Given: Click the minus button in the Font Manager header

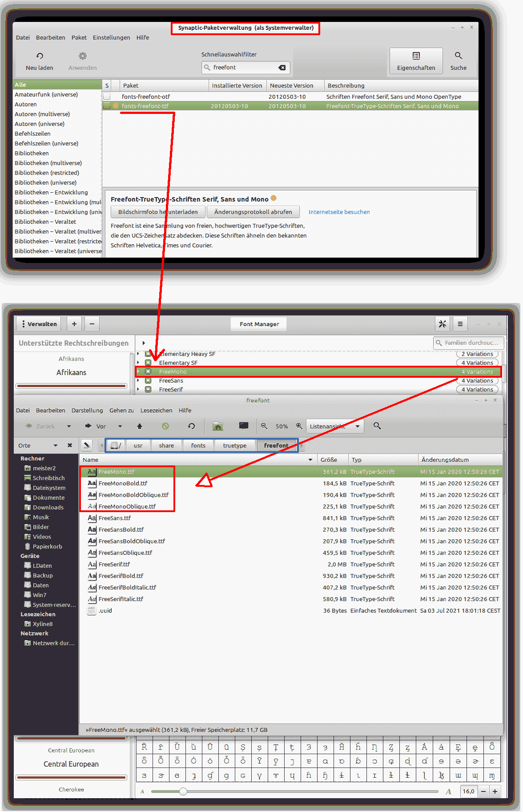Looking at the screenshot, I should coord(92,324).
